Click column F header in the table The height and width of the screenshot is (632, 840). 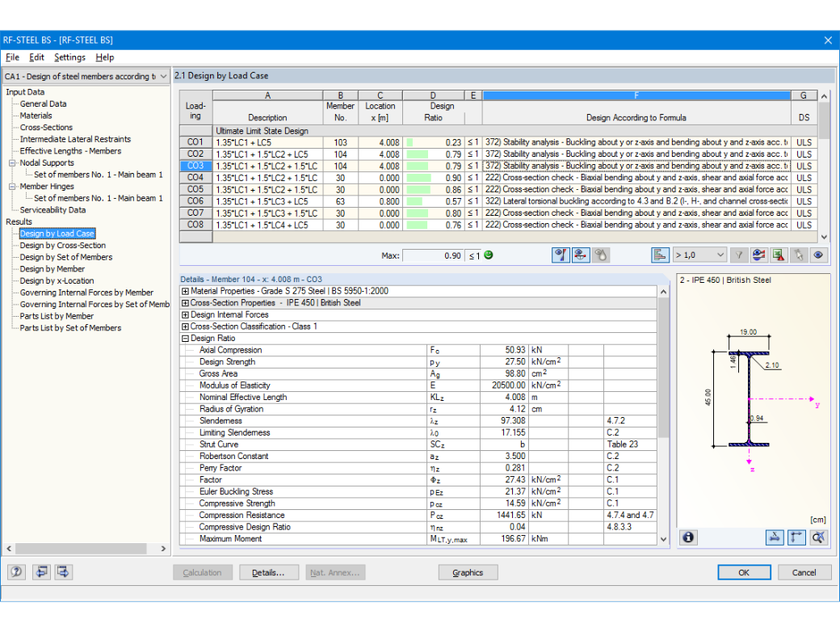point(636,95)
